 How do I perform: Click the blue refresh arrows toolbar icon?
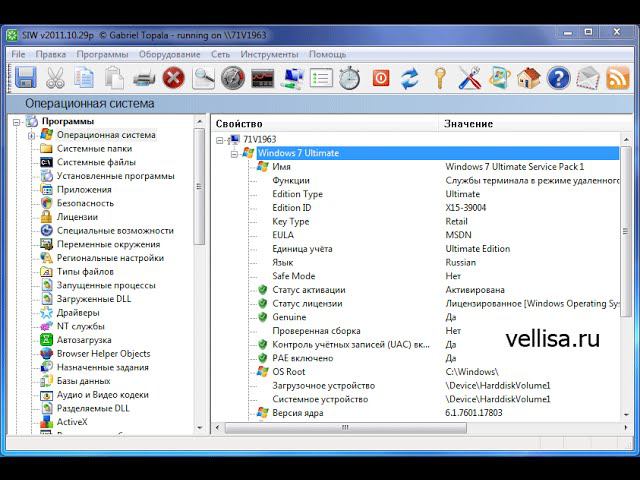[x=410, y=78]
